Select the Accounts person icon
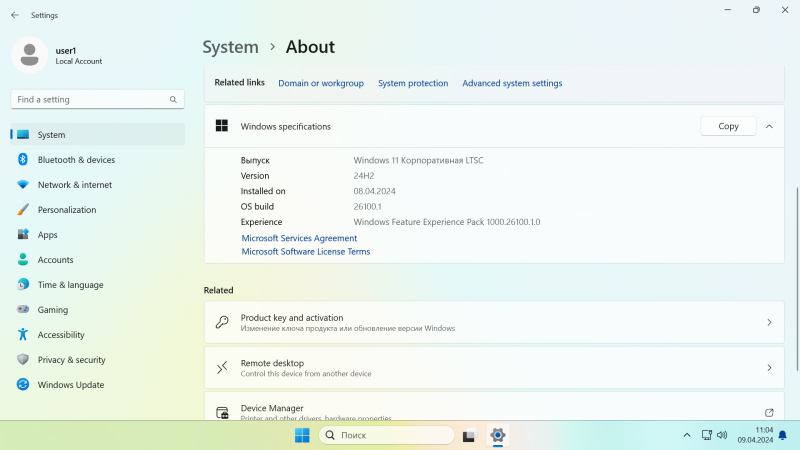This screenshot has width=800, height=450. click(x=23, y=260)
